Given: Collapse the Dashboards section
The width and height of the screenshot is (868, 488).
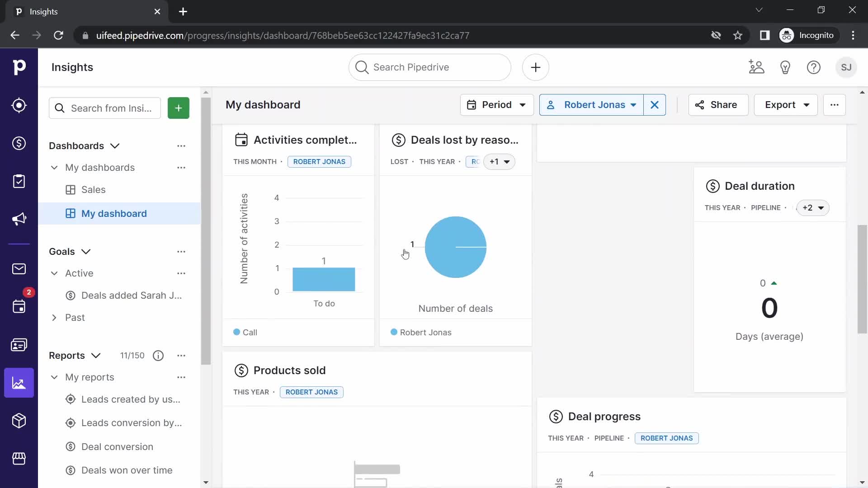Looking at the screenshot, I should pyautogui.click(x=115, y=146).
